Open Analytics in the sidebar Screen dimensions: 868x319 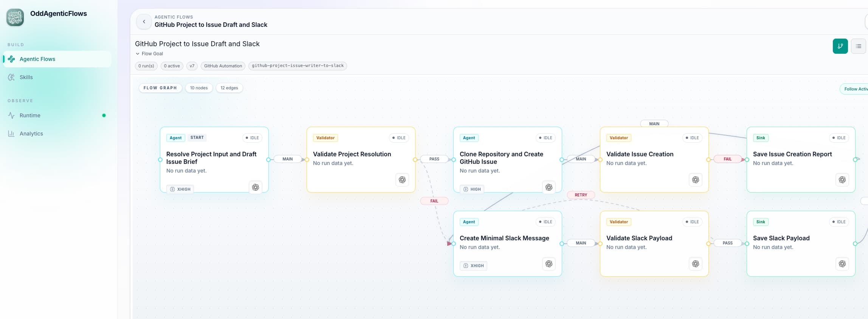click(57, 134)
